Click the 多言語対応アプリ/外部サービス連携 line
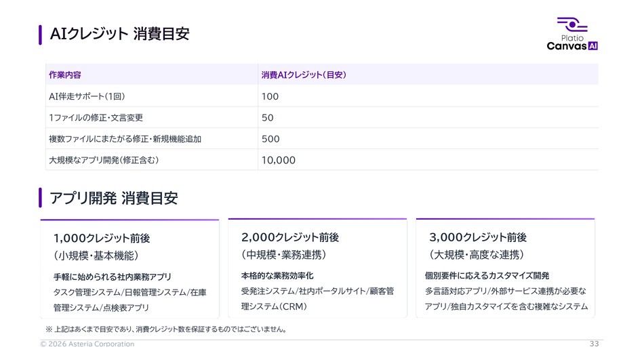644x362 pixels. 506,291
